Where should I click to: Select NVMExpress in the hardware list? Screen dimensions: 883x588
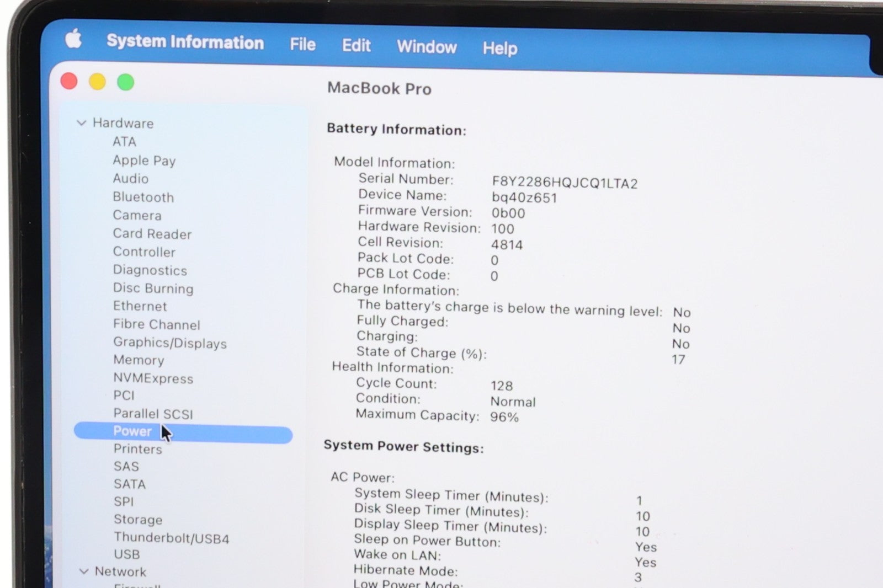(153, 378)
